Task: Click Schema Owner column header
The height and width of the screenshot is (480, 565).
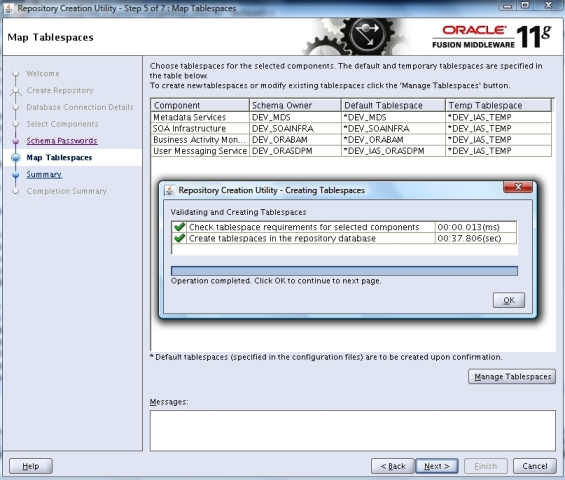Action: click(295, 105)
